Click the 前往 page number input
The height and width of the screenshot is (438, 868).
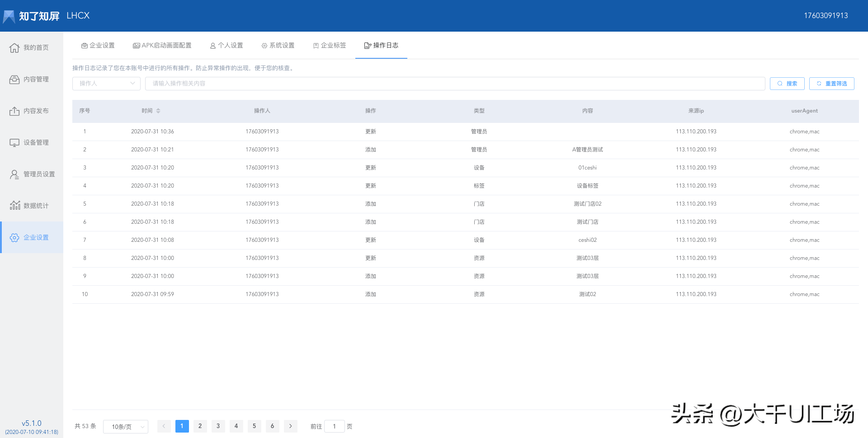click(335, 426)
